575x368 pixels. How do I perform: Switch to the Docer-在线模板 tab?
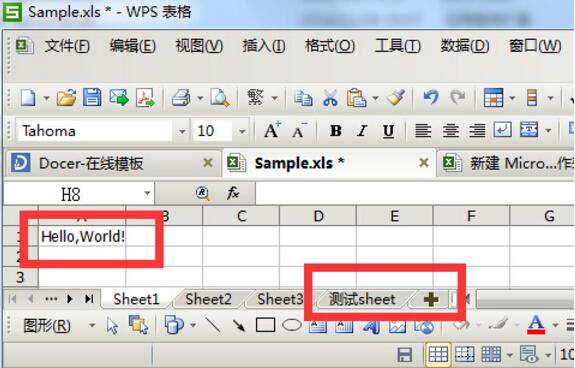(x=113, y=163)
